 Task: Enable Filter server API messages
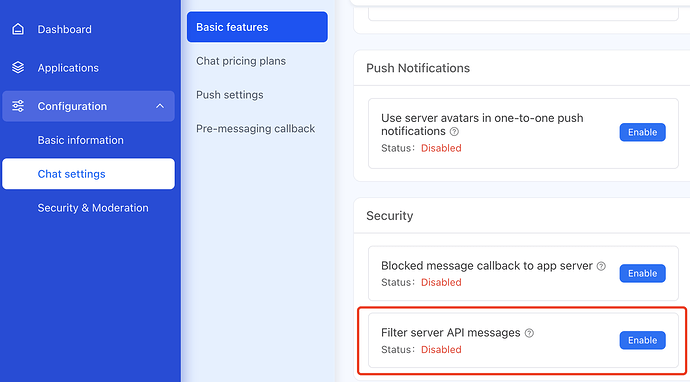point(642,340)
